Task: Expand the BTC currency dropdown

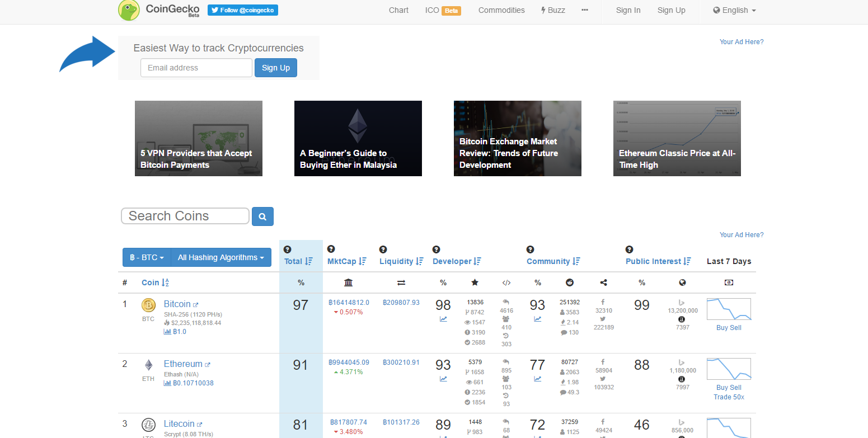Action: click(x=147, y=257)
